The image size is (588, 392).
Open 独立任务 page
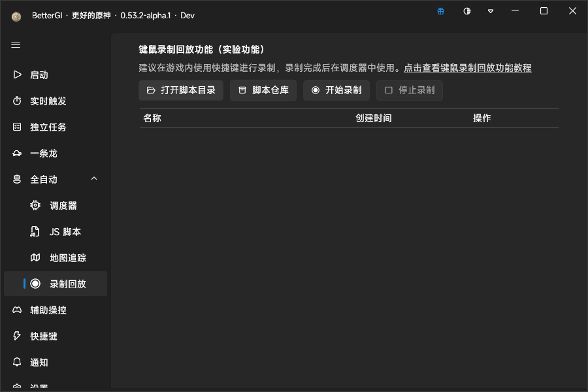[56, 127]
